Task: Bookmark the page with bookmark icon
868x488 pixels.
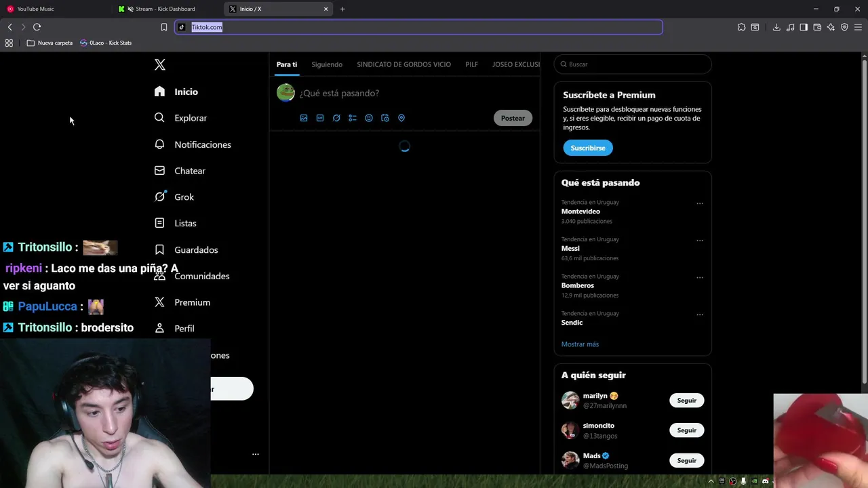Action: [163, 27]
